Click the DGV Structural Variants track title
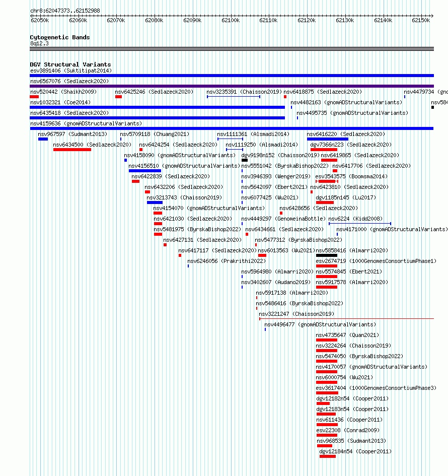The width and height of the screenshot is (448, 476). click(70, 64)
